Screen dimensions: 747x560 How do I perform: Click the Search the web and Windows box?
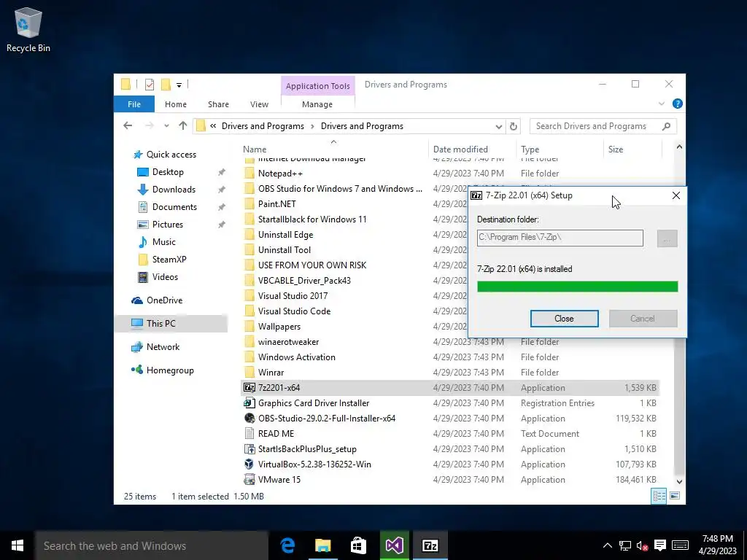point(151,545)
